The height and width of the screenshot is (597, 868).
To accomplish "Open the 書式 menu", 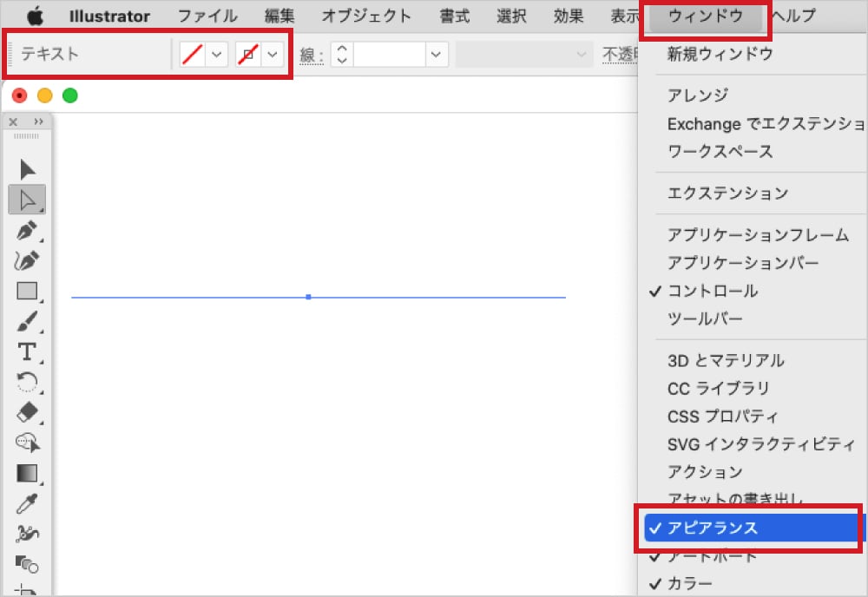I will pos(454,15).
